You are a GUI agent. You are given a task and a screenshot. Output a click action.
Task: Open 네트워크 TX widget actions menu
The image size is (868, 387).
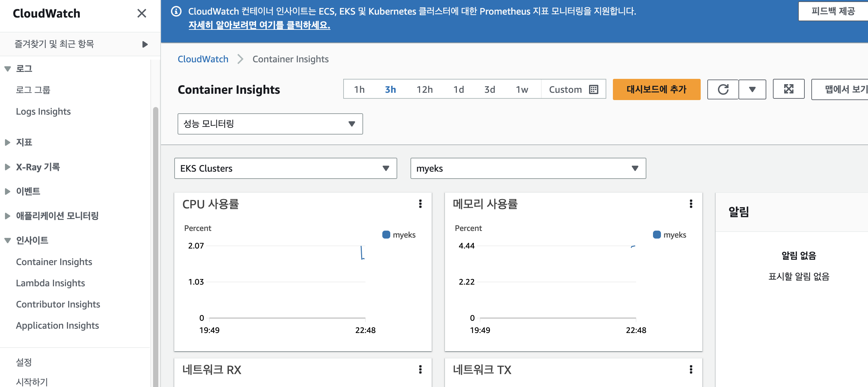691,369
